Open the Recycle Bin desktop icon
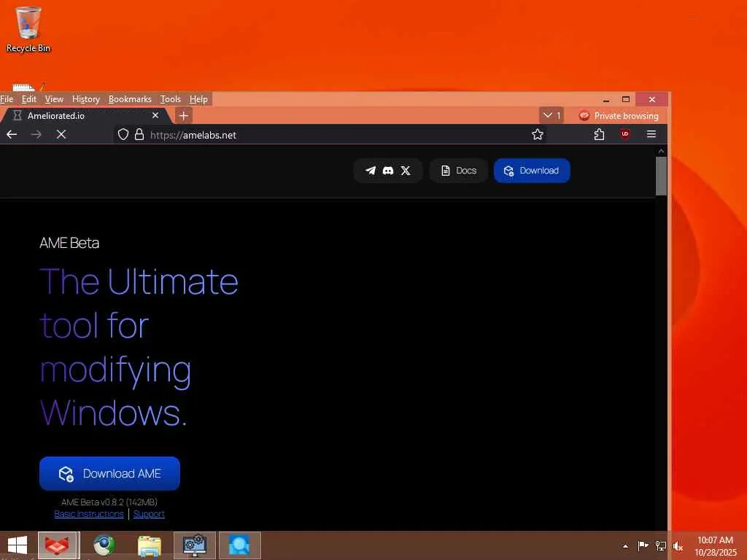The height and width of the screenshot is (560, 747). click(28, 29)
